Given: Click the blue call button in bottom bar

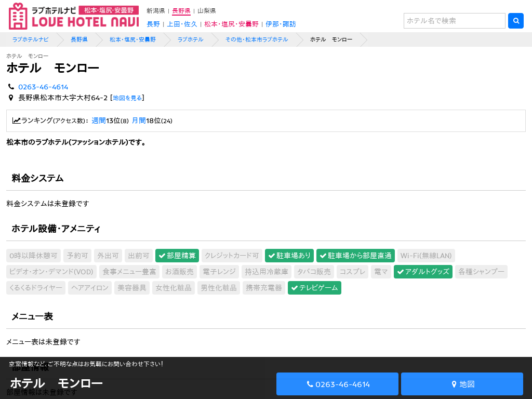Looking at the screenshot, I should (x=337, y=384).
